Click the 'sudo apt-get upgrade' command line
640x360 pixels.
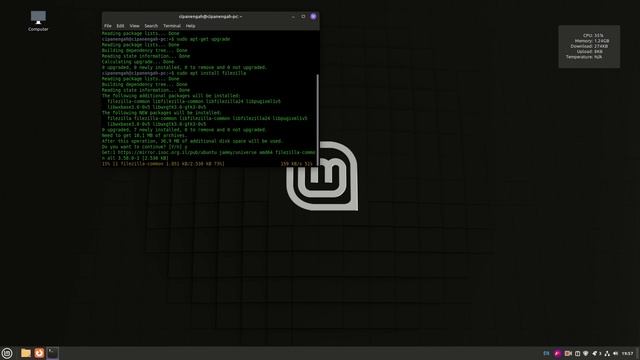[166, 39]
